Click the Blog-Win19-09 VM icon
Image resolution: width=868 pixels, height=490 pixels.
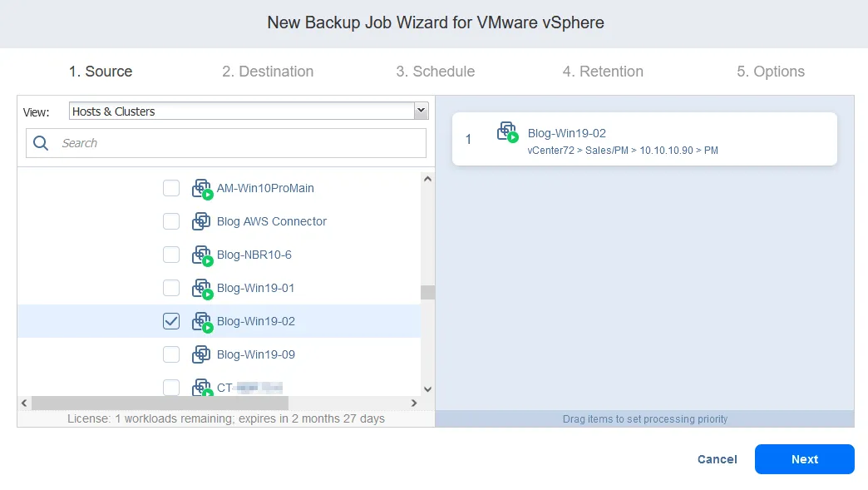[201, 354]
